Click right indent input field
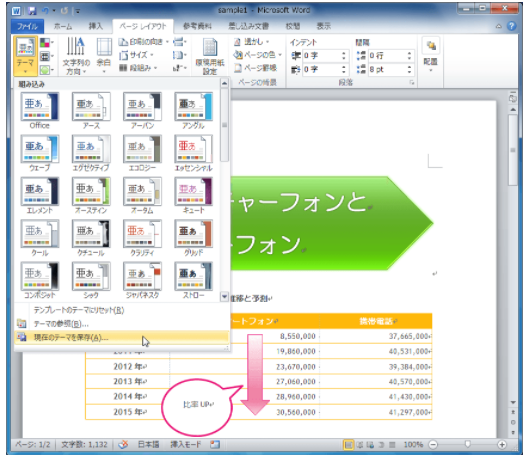524x455 pixels. [321, 69]
